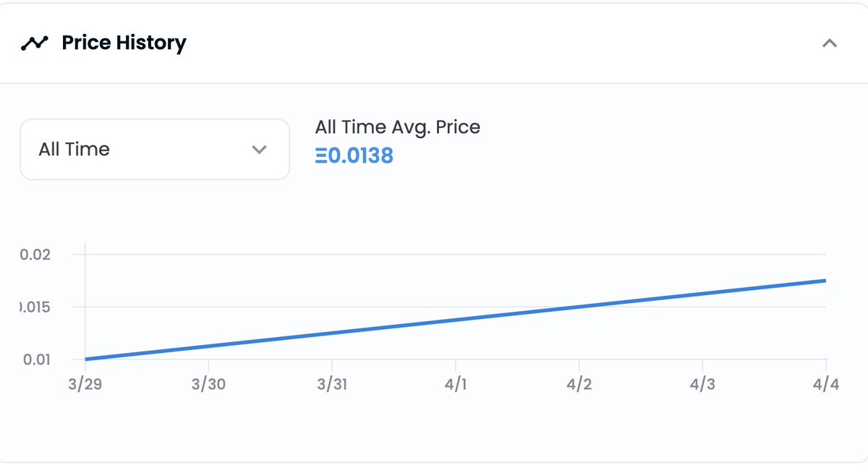Click the 4/4 date axis label

(825, 384)
